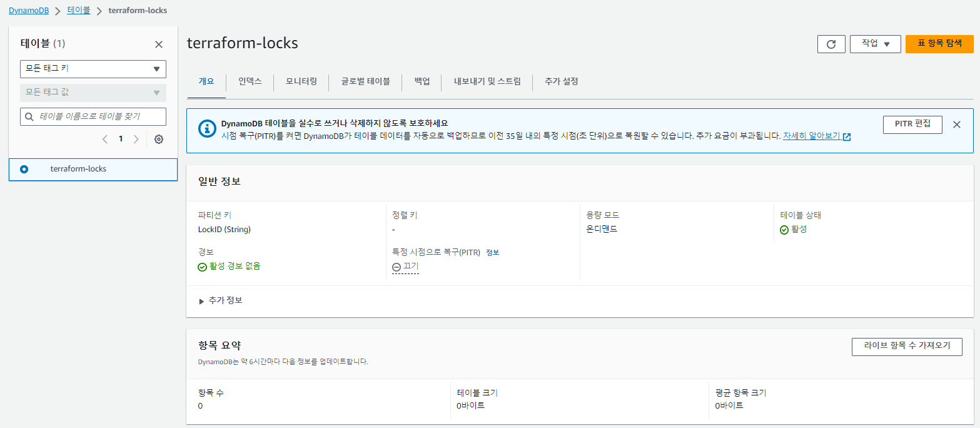This screenshot has height=428, width=980.
Task: Switch to the 개요 tab
Action: click(x=206, y=81)
